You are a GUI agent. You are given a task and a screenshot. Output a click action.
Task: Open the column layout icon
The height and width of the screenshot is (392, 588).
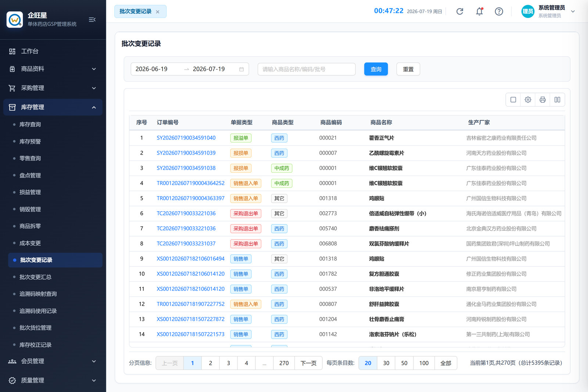coord(557,100)
